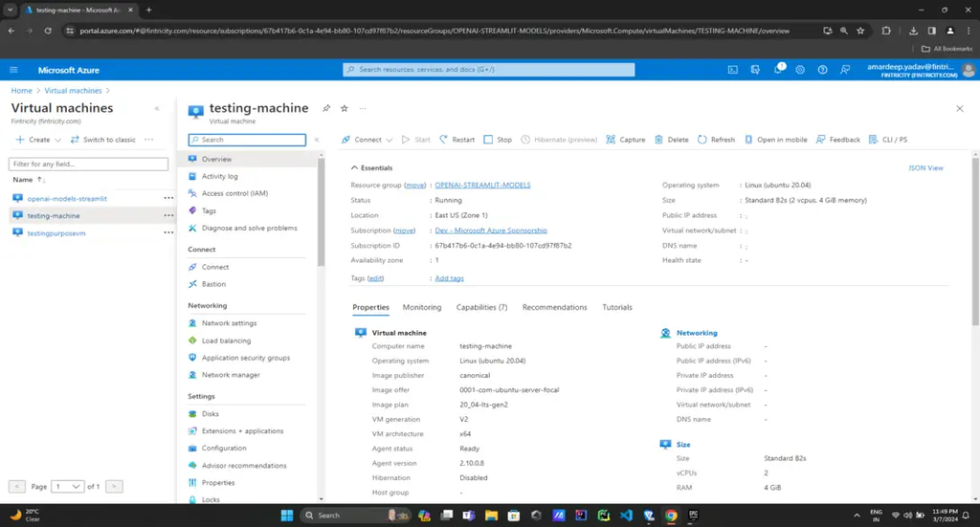Open Extensions + applications
Viewport: 980px width, 527px height.
tap(242, 431)
